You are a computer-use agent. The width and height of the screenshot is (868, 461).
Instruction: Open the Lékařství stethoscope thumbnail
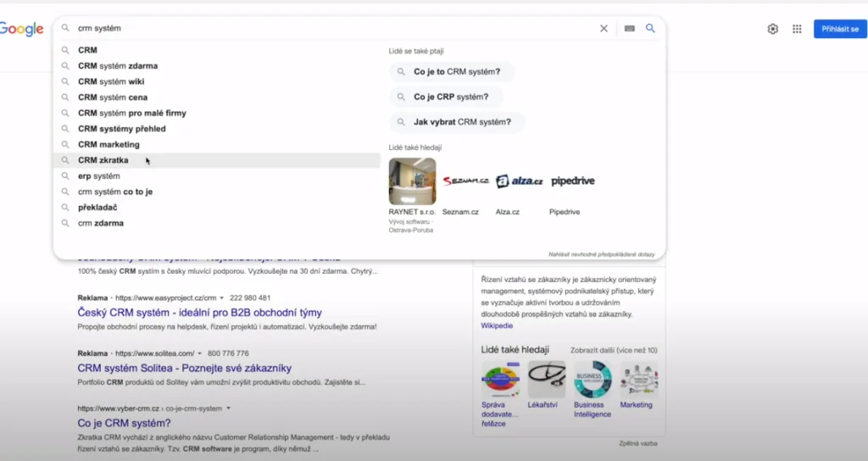tap(547, 380)
